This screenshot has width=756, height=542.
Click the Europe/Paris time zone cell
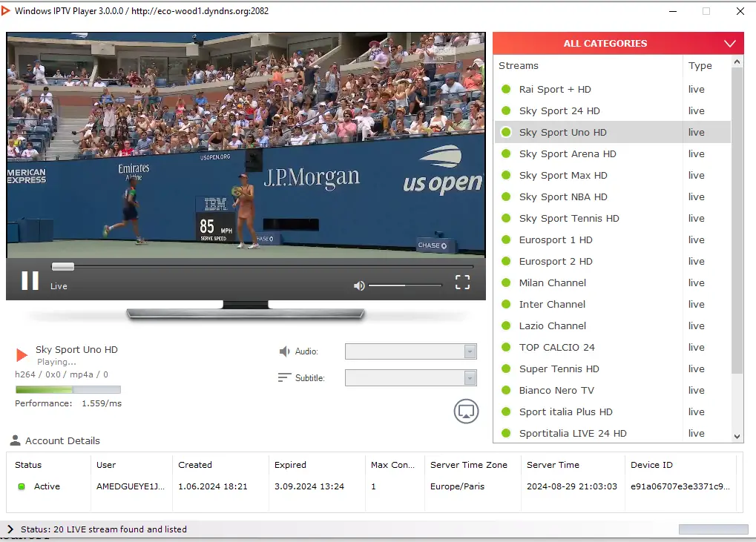457,486
